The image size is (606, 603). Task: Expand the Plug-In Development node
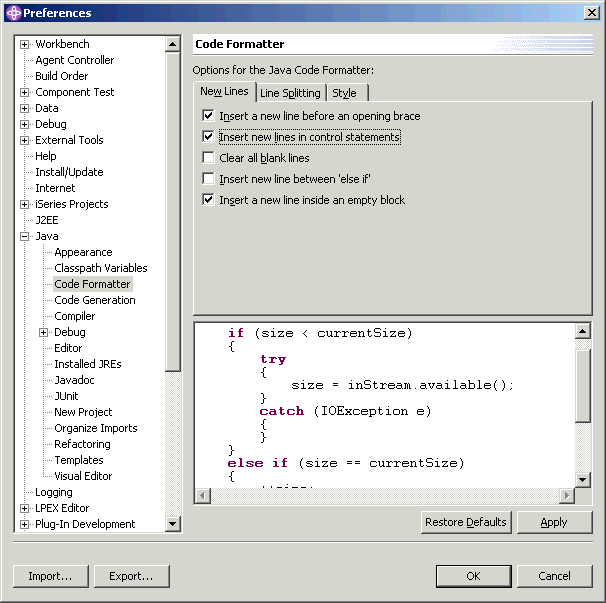point(25,524)
